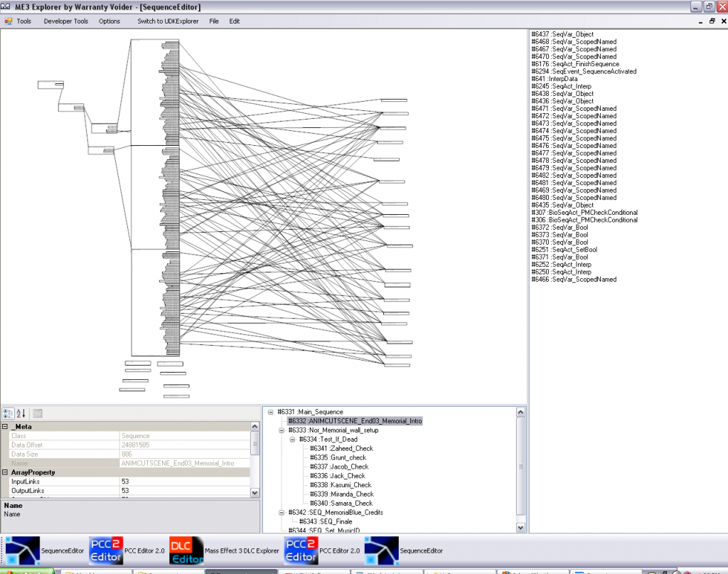Collapse the ArrayProperty category
This screenshot has height=574, width=728.
pyautogui.click(x=5, y=472)
